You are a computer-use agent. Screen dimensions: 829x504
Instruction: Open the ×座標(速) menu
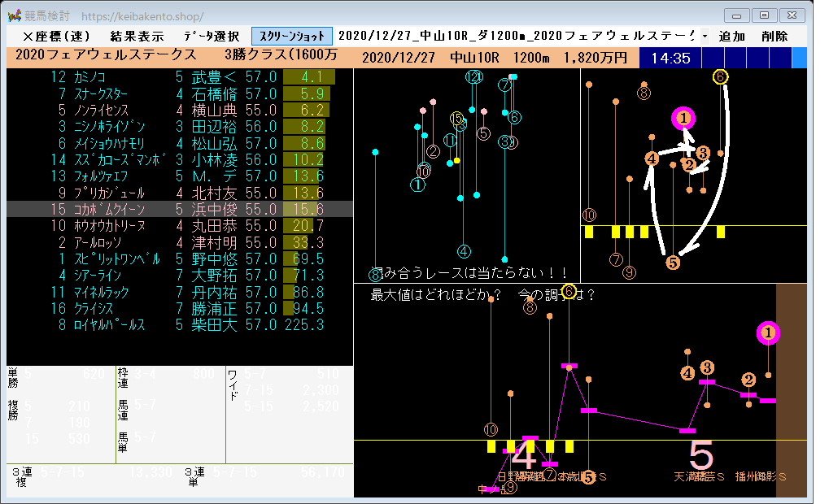55,37
